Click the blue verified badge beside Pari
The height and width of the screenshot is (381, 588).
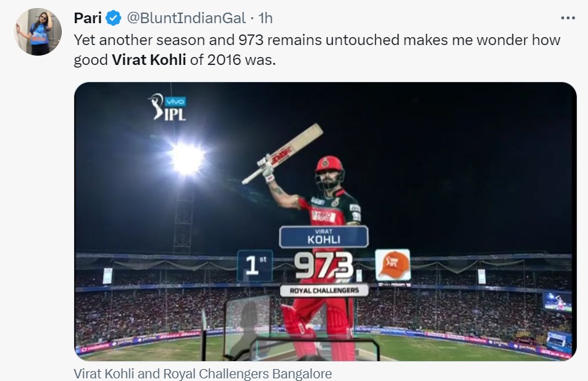pos(113,18)
